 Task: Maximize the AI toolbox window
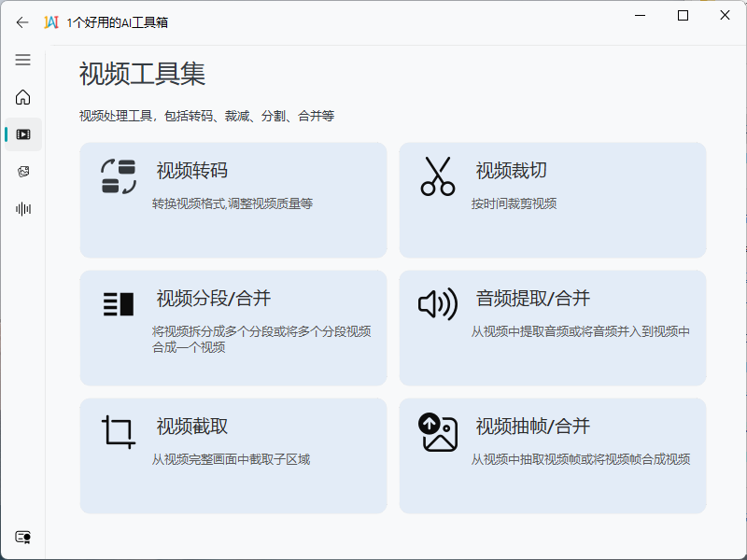point(683,15)
